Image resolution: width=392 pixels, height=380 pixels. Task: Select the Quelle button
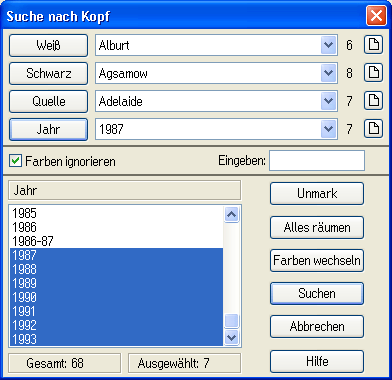coord(48,101)
